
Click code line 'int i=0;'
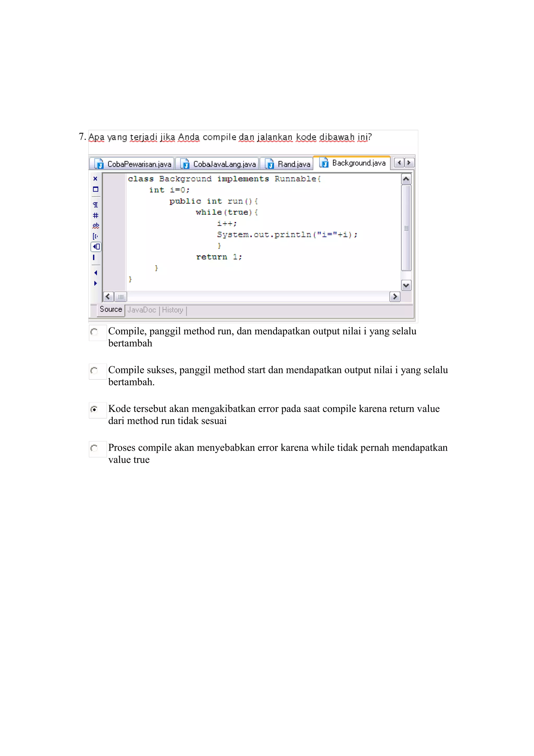169,190
